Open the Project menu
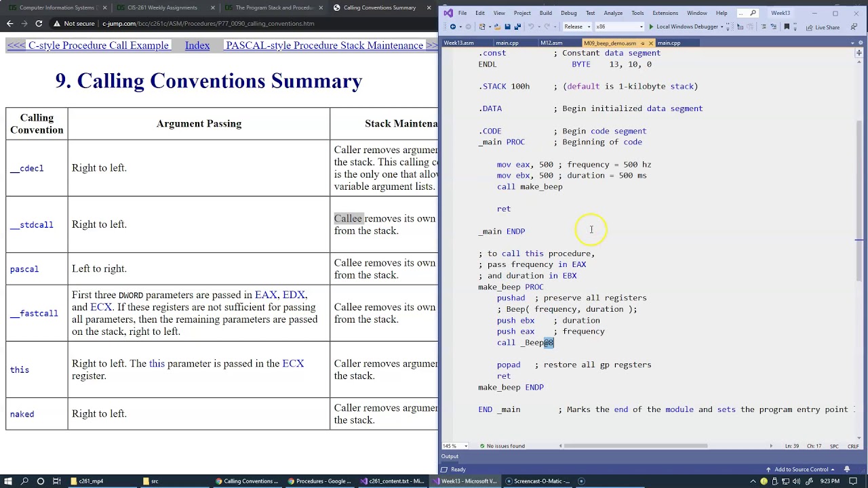 click(x=522, y=13)
